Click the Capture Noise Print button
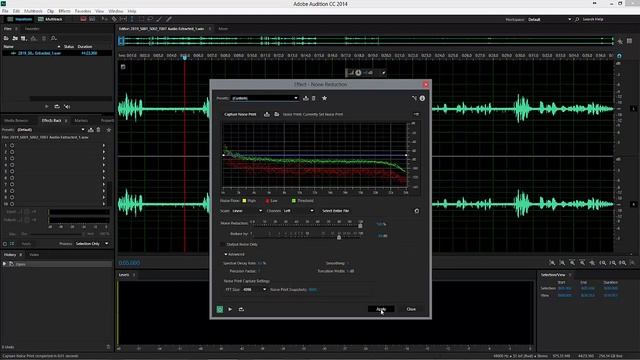The height and width of the screenshot is (360, 640). point(240,114)
